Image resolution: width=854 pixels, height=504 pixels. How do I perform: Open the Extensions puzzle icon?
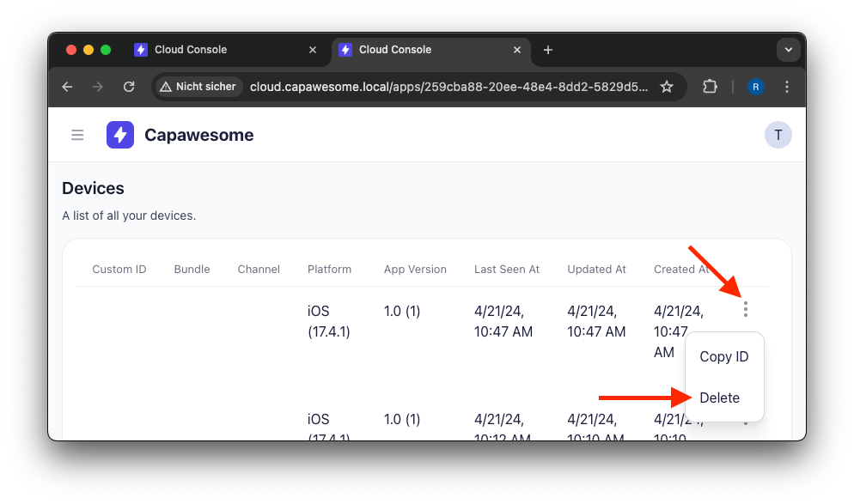[x=710, y=87]
